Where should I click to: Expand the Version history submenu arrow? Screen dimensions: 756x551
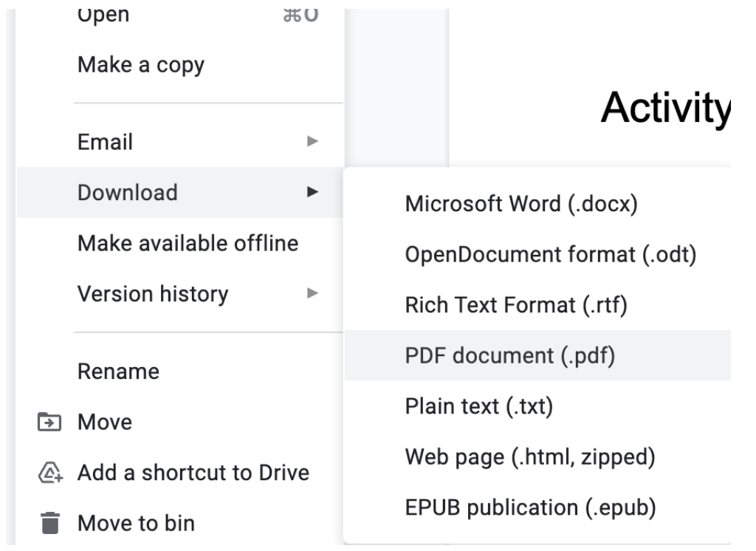click(312, 293)
